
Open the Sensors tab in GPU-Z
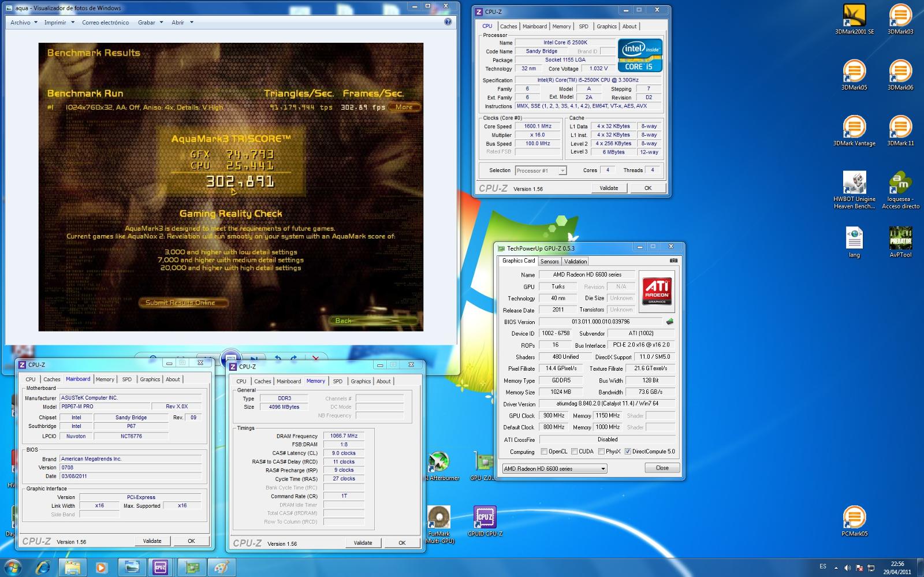click(x=549, y=262)
